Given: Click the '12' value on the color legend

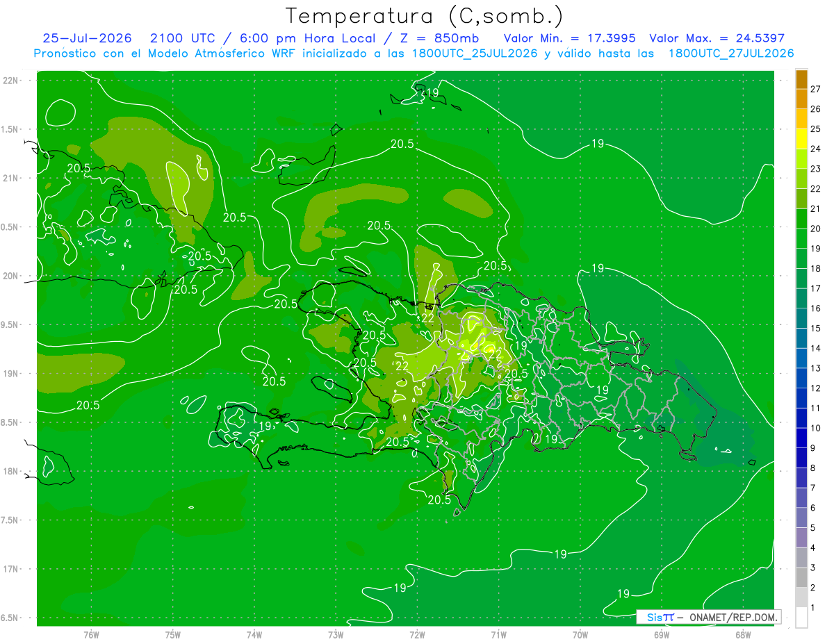Looking at the screenshot, I should coord(816,388).
